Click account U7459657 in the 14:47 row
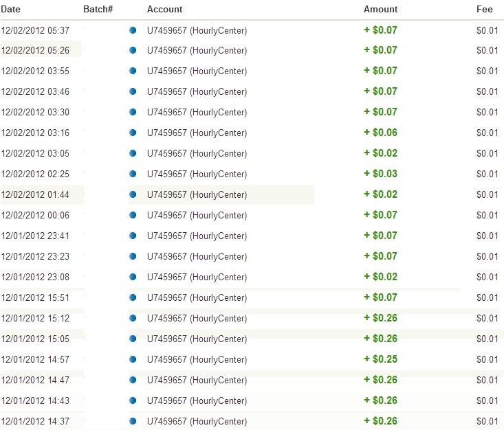Viewport: 504px width, 430px height. pyautogui.click(x=197, y=381)
